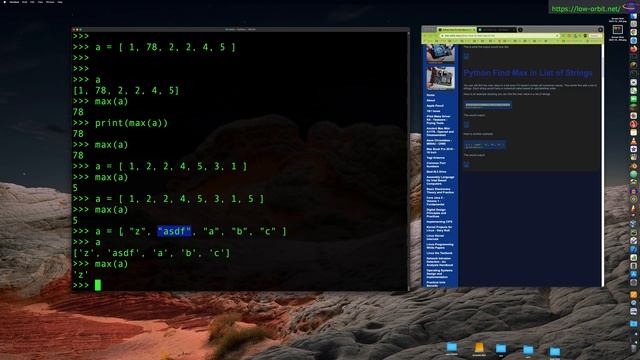Open Basic Electronics Theory and Practice link
Screen dimensions: 640x360
440,191
